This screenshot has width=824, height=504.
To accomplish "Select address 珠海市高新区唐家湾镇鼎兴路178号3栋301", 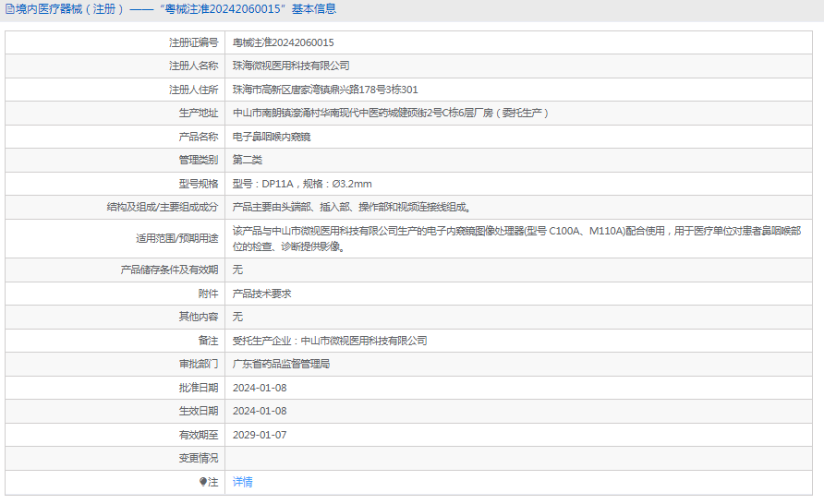I will 325,90.
